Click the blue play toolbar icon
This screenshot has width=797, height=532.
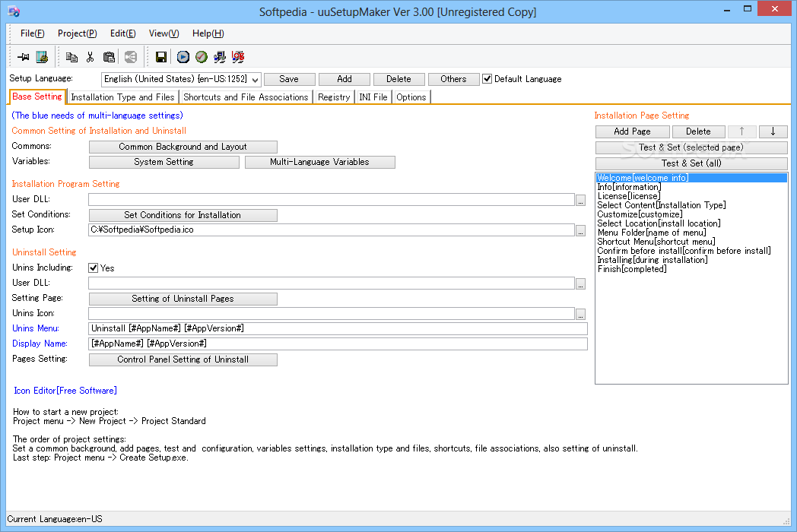click(183, 57)
